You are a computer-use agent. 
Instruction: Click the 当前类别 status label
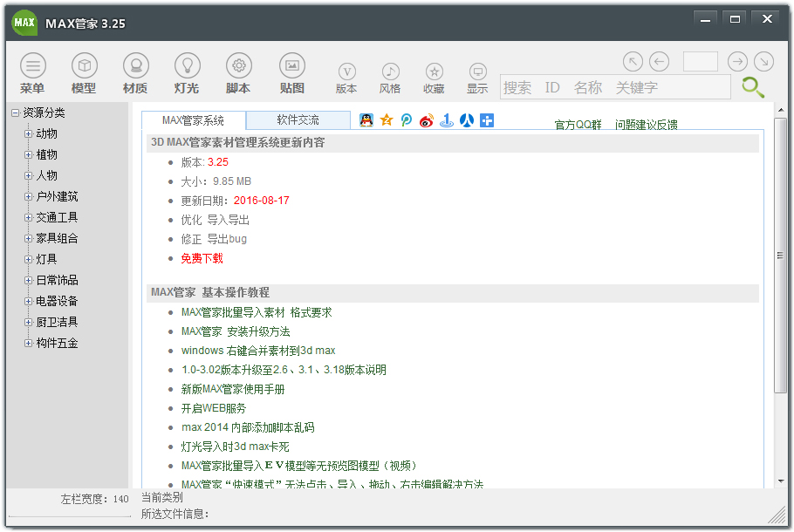click(162, 498)
